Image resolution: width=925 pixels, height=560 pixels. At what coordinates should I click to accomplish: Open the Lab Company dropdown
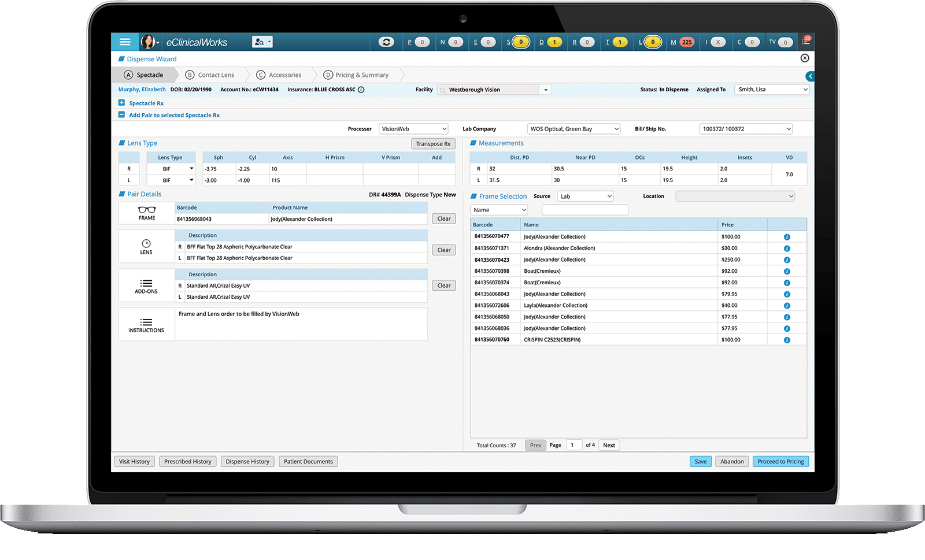573,129
